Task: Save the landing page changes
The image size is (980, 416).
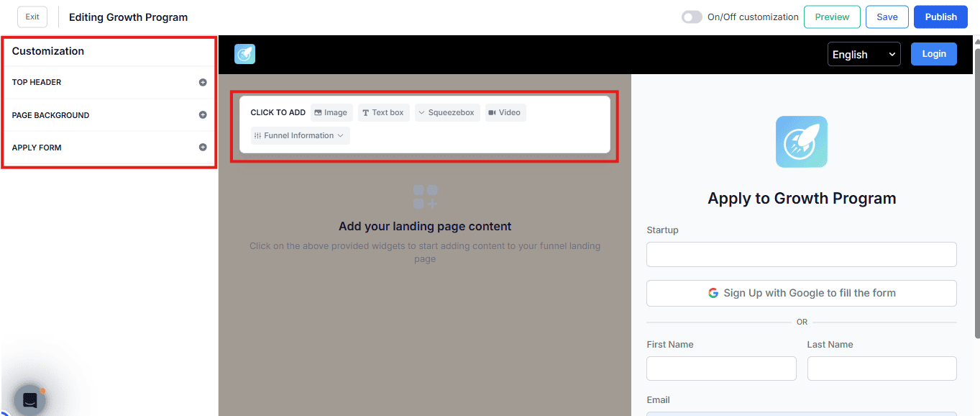Action: 887,17
